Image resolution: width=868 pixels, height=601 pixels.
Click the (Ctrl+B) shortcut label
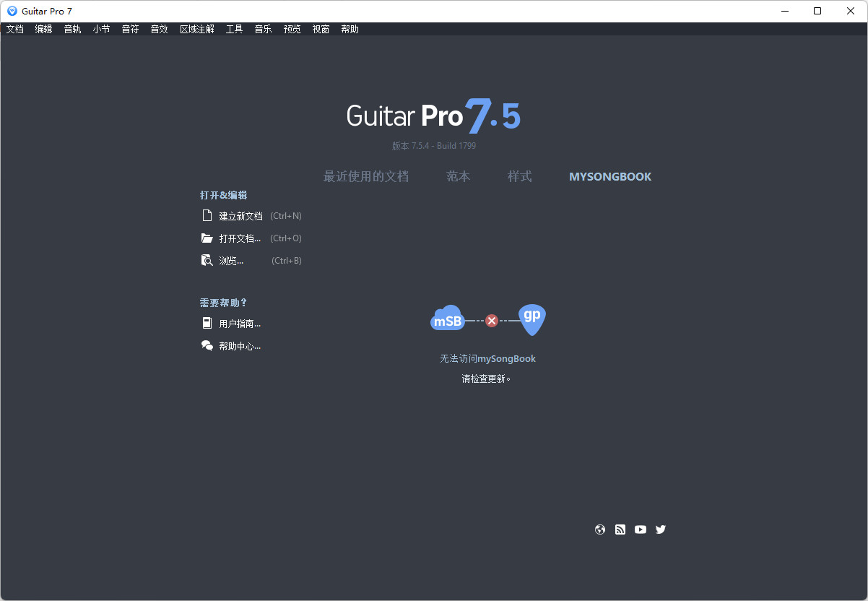pos(287,261)
